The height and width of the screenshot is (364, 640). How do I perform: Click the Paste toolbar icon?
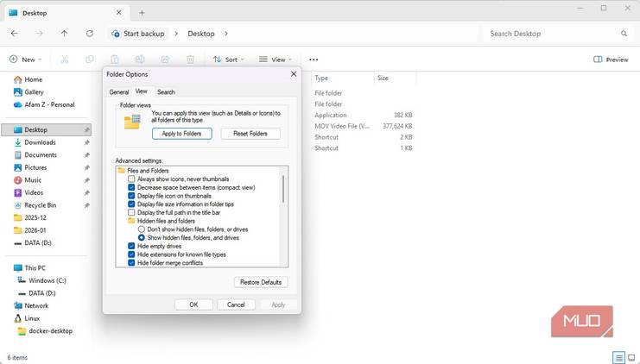click(x=115, y=60)
